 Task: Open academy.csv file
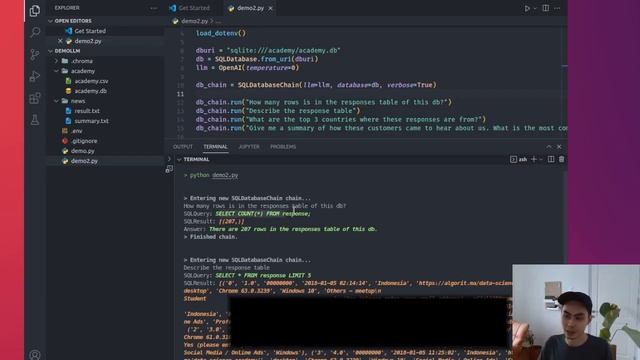pyautogui.click(x=91, y=81)
